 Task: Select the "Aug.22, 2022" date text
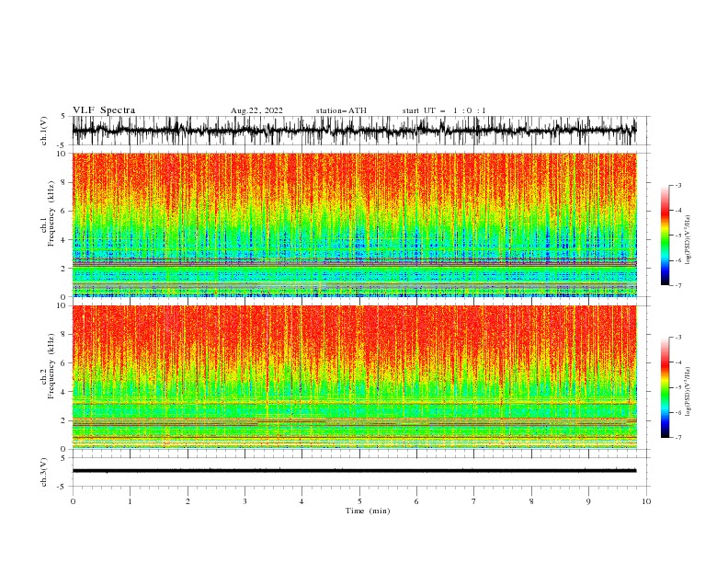tap(256, 110)
